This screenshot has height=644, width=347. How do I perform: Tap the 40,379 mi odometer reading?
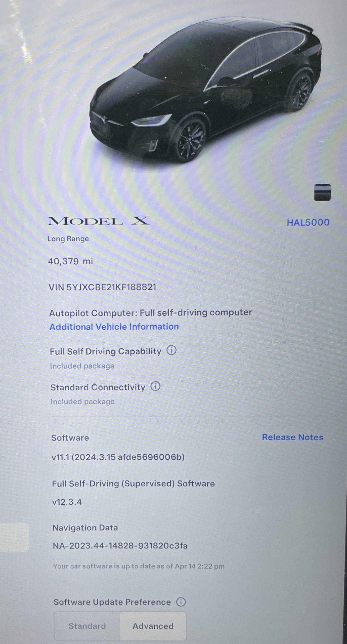(70, 261)
